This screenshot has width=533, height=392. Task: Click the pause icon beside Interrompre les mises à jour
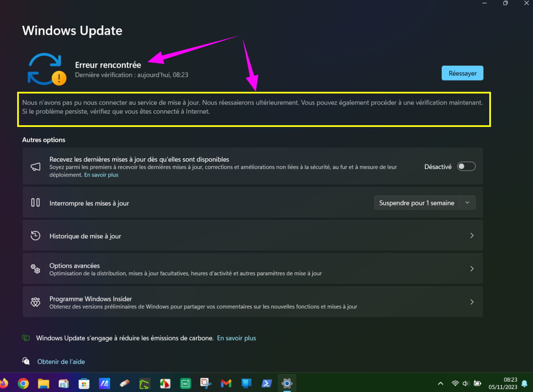click(x=36, y=203)
